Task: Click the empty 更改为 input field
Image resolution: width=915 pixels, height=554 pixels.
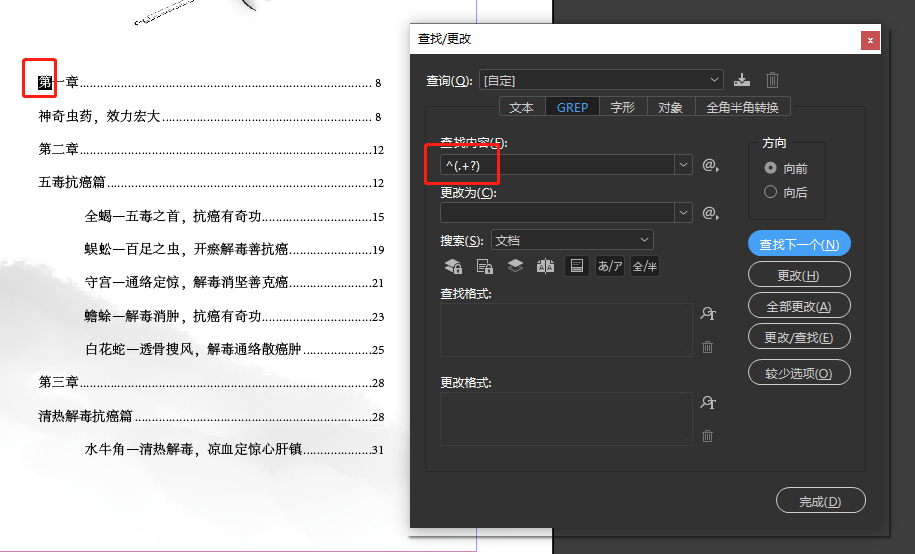Action: click(x=558, y=213)
